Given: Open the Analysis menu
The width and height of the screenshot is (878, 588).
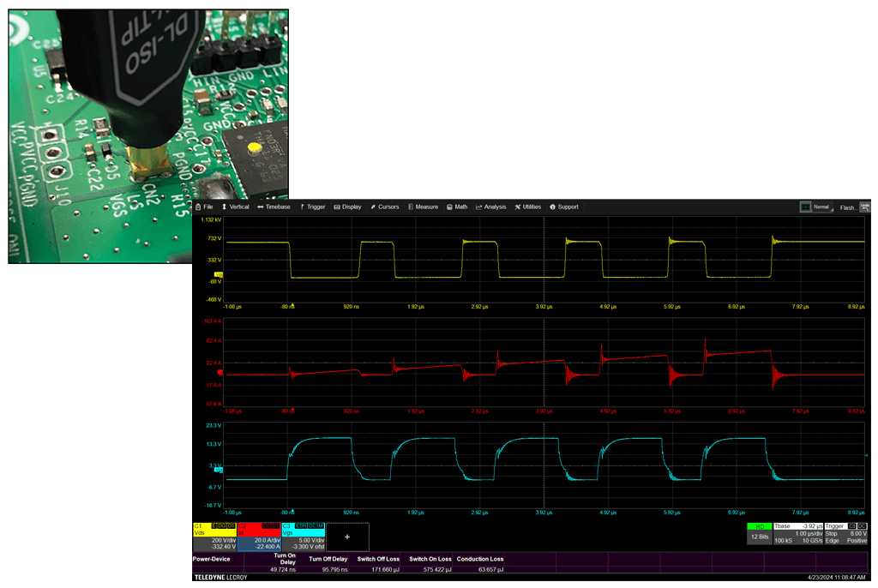Looking at the screenshot, I should tap(491, 207).
